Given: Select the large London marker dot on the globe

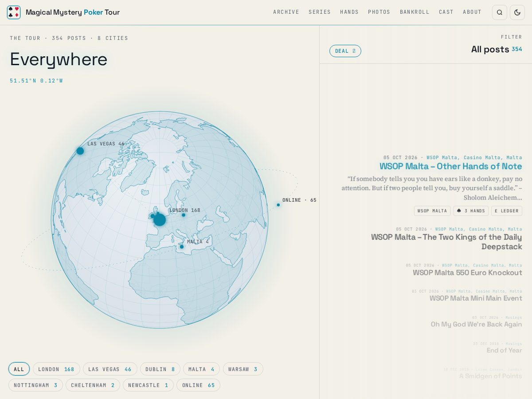Looking at the screenshot, I should point(160,220).
